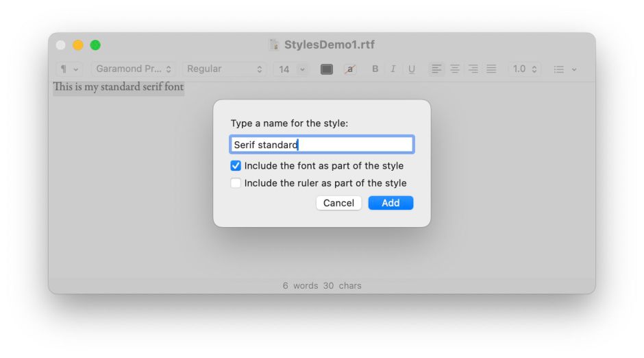Center align the text
644x358 pixels.
click(454, 69)
